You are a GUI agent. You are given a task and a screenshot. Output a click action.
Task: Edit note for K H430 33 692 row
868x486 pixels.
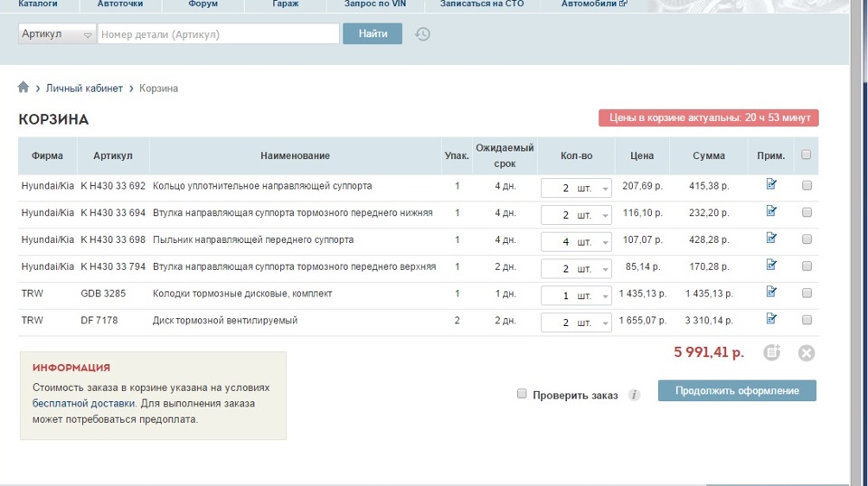point(771,184)
